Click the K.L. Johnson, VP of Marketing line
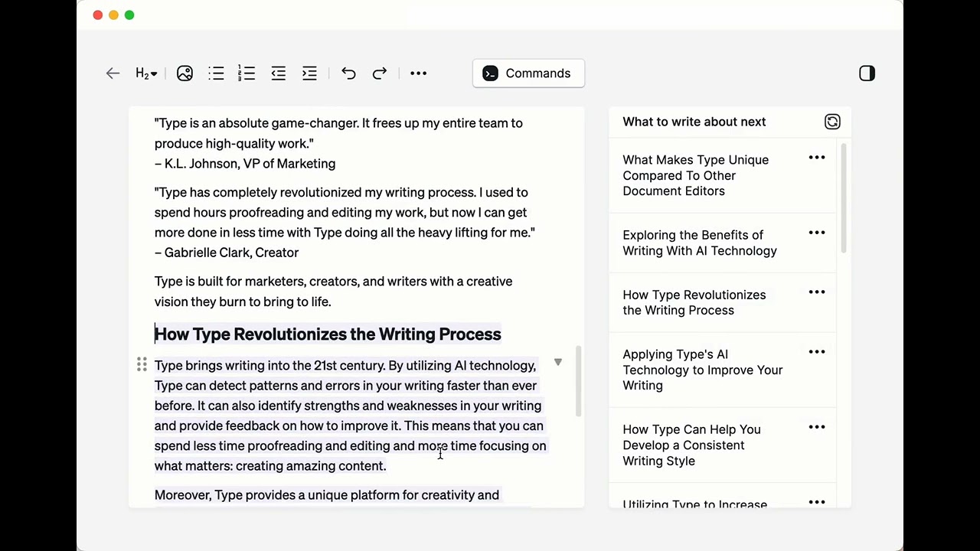This screenshot has width=980, height=551. 245,164
